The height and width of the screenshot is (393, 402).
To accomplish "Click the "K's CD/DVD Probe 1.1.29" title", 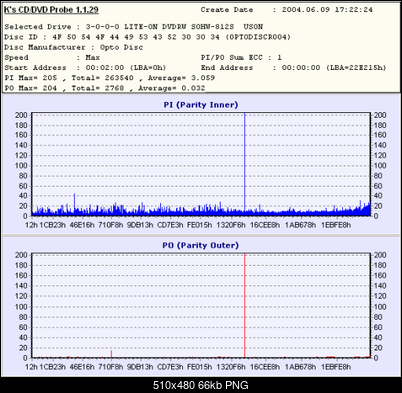I will pyautogui.click(x=51, y=10).
